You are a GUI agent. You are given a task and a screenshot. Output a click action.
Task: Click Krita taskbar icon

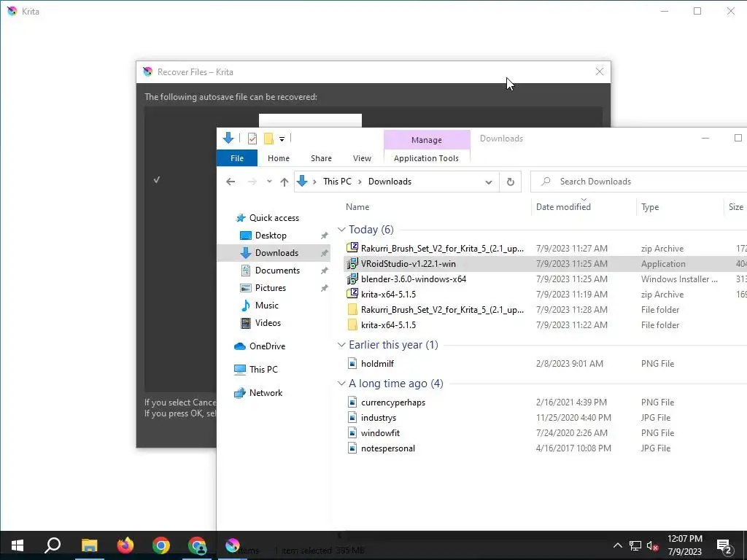[x=233, y=545]
